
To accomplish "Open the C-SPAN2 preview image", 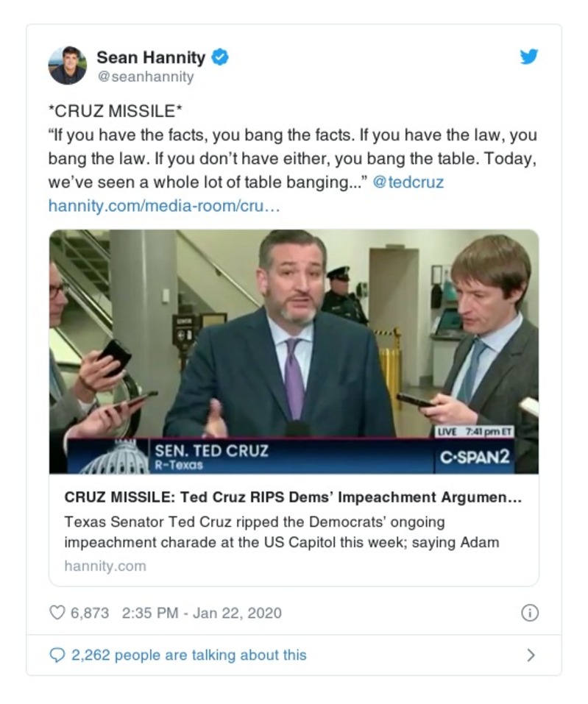I will coord(294,352).
